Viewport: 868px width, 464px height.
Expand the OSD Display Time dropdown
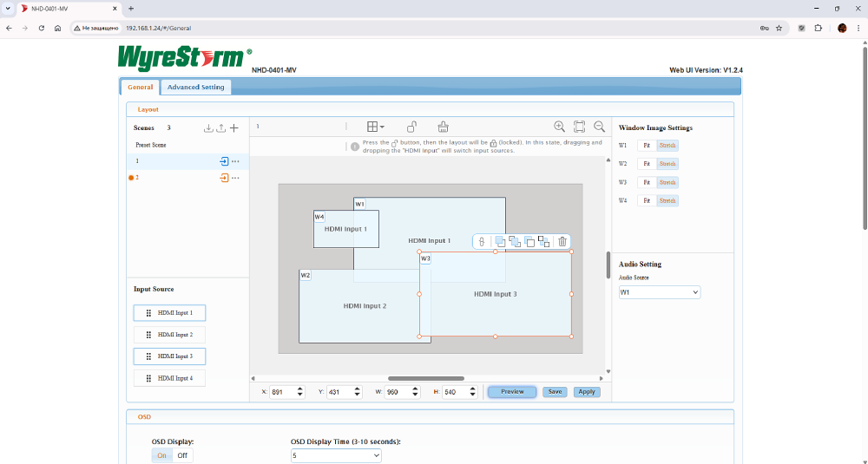pyautogui.click(x=336, y=455)
